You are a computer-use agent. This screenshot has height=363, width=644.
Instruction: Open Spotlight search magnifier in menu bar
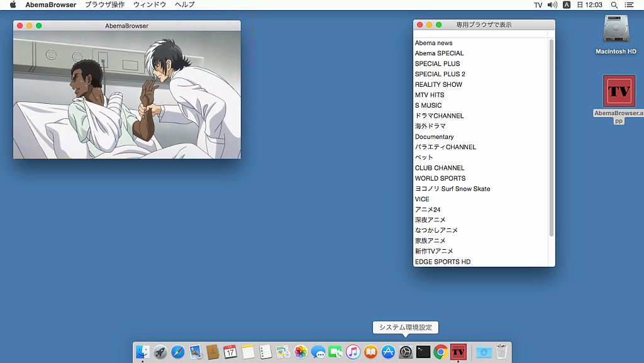click(614, 5)
